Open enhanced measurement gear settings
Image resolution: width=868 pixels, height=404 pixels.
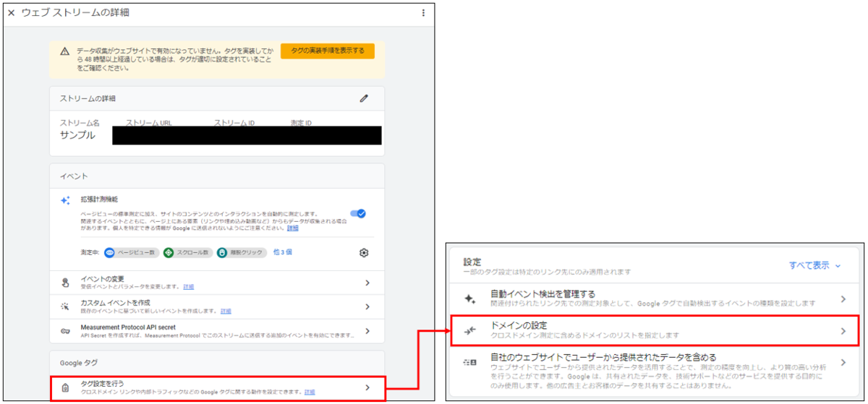pos(364,252)
